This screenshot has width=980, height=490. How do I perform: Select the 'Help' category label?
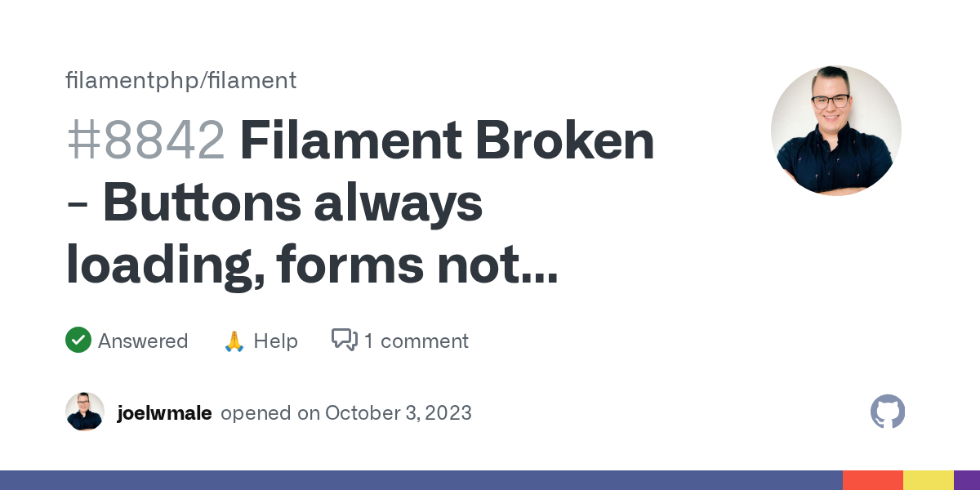(x=275, y=341)
